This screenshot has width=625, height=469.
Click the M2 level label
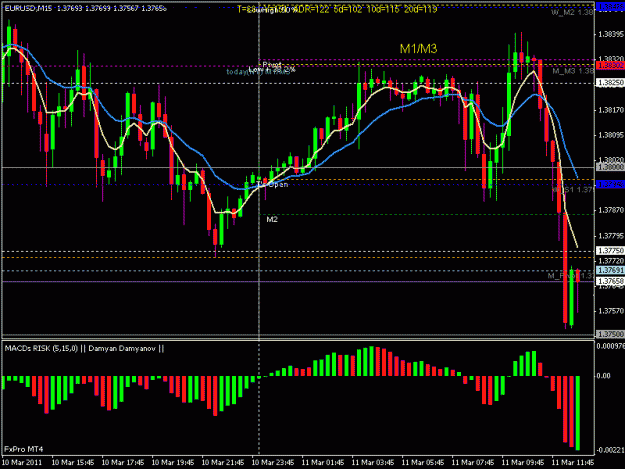(272, 219)
